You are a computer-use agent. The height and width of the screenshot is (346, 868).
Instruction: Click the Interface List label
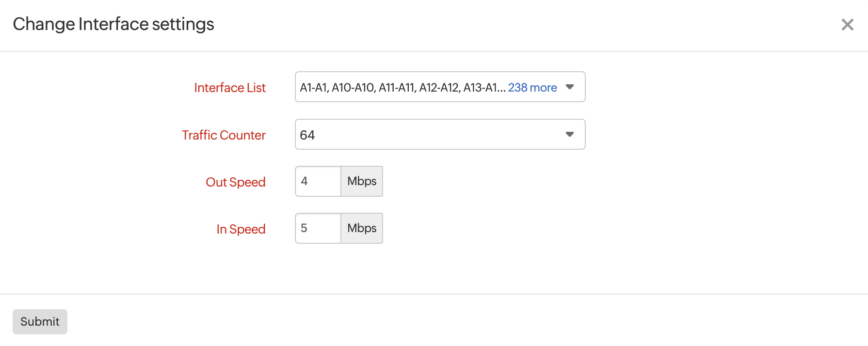click(x=230, y=88)
